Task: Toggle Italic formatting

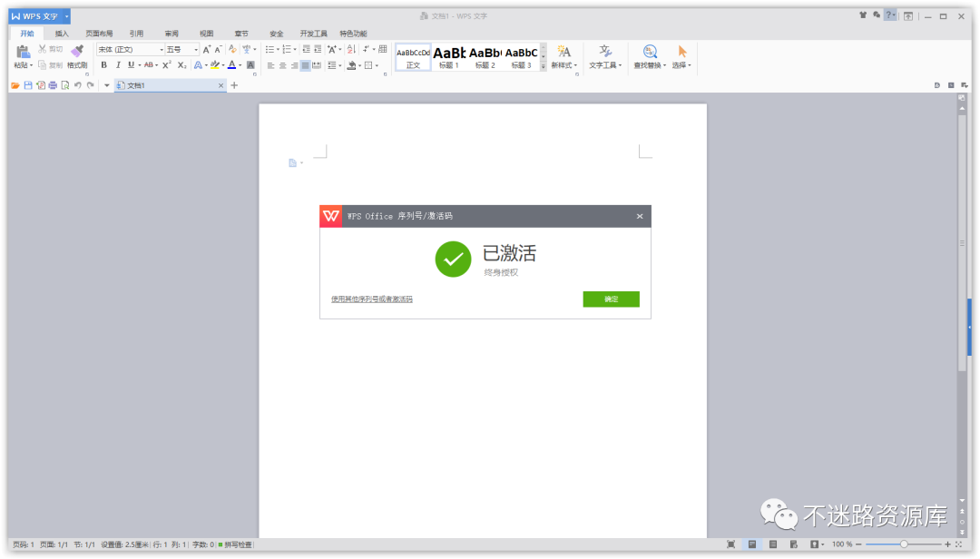Action: (x=117, y=65)
